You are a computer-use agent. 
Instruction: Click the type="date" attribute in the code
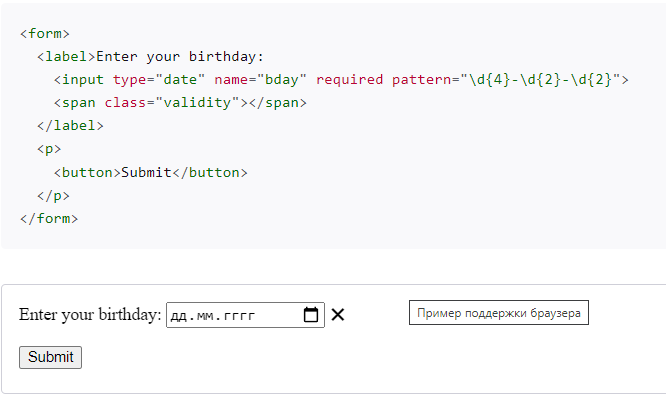158,79
